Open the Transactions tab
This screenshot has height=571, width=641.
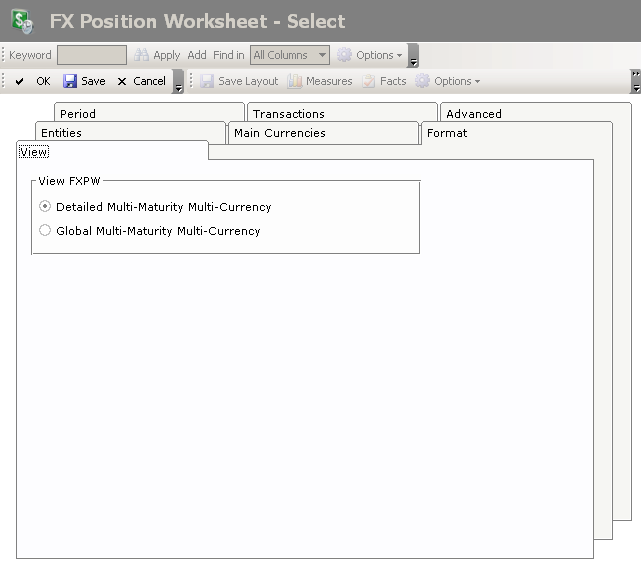point(288,114)
